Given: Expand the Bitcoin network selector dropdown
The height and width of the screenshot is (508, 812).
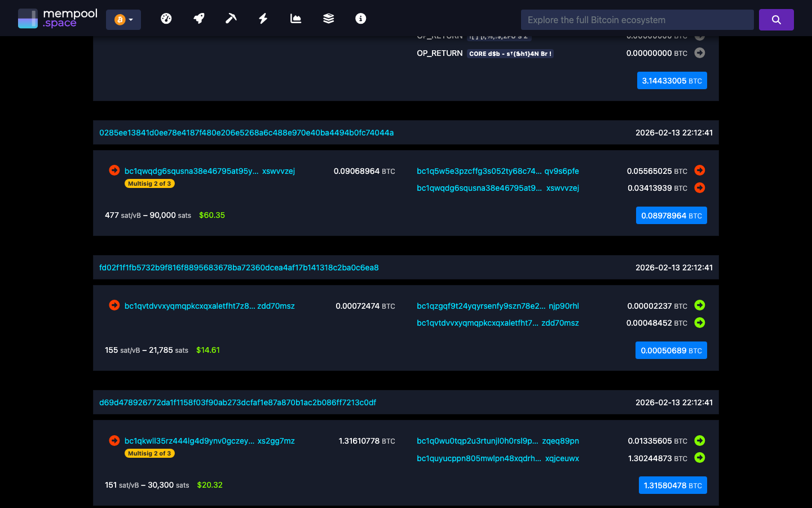Looking at the screenshot, I should coord(123,19).
